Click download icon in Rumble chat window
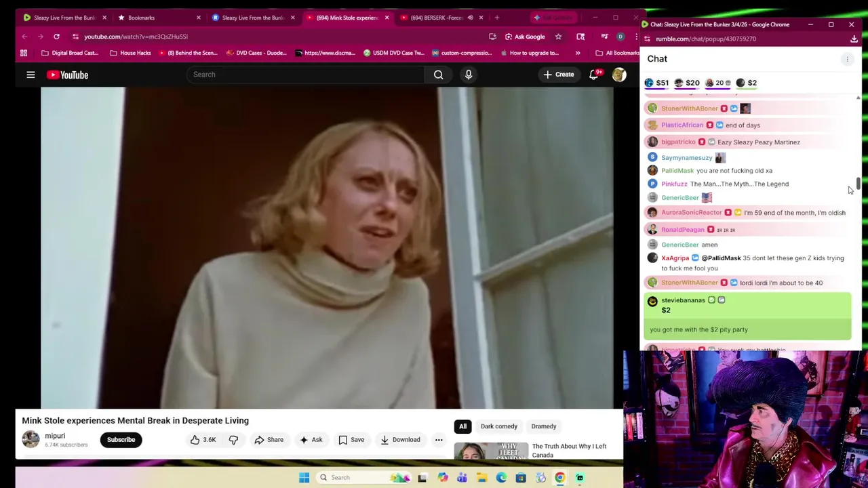This screenshot has width=868, height=488. point(854,39)
